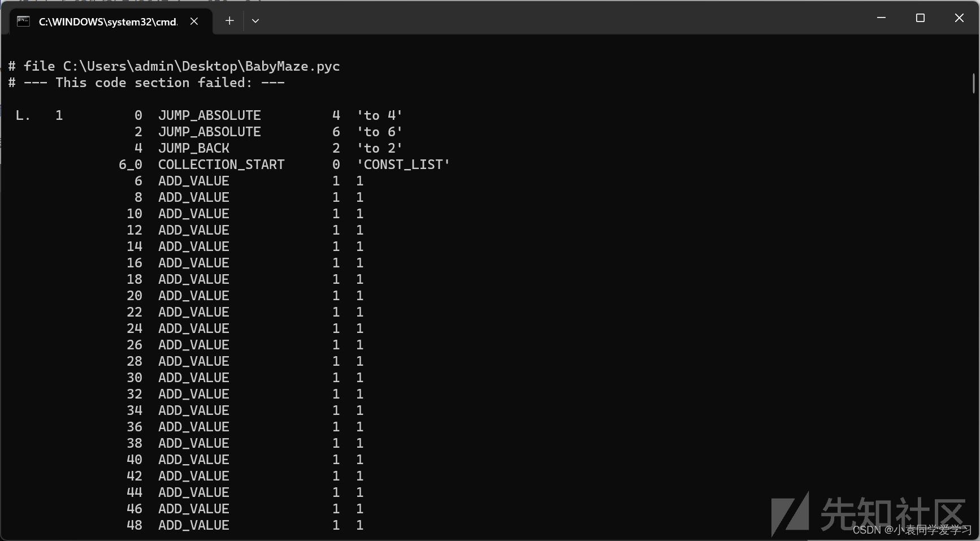This screenshot has width=980, height=541.
Task: Click the maximize square icon in title bar
Action: (920, 18)
